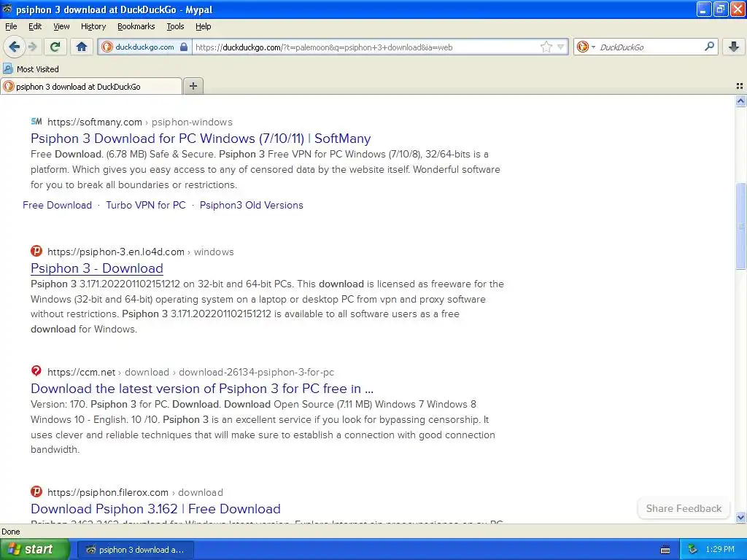The image size is (747, 560).
Task: Click the softmany.com URL breadcrumb
Action: 140,122
